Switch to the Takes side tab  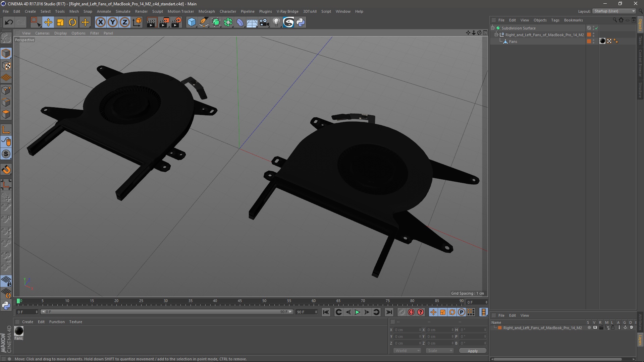[640, 40]
